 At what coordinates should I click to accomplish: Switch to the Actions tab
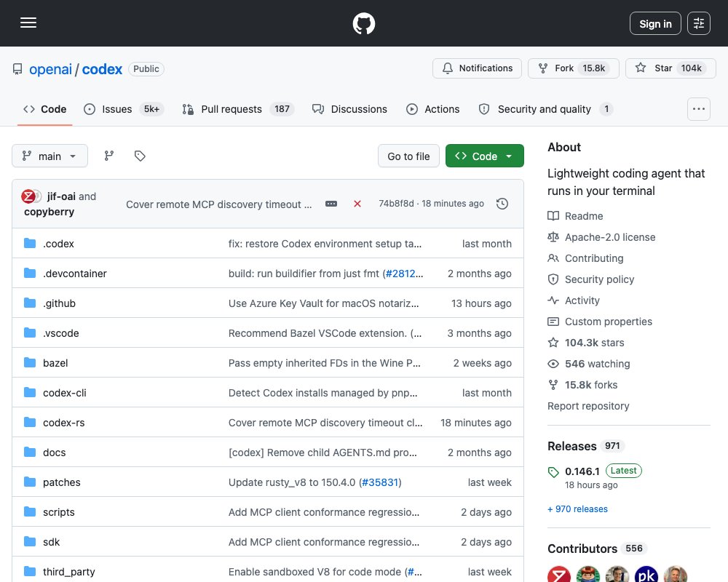pyautogui.click(x=432, y=109)
